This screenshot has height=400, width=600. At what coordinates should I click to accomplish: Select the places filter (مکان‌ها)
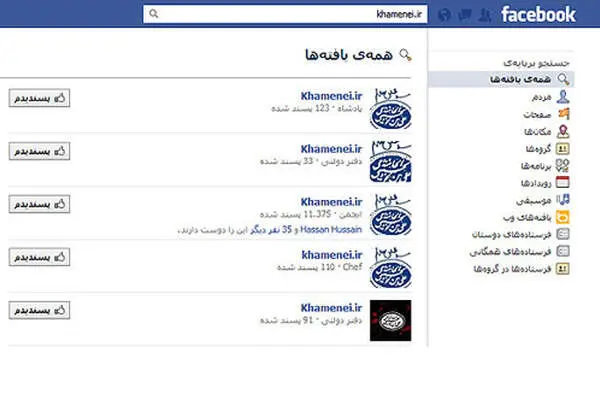547,131
